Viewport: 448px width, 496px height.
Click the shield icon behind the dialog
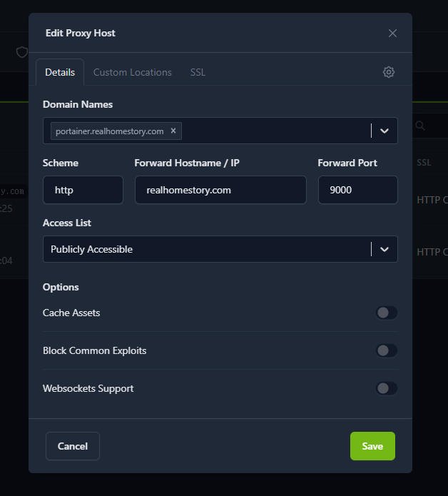point(21,52)
